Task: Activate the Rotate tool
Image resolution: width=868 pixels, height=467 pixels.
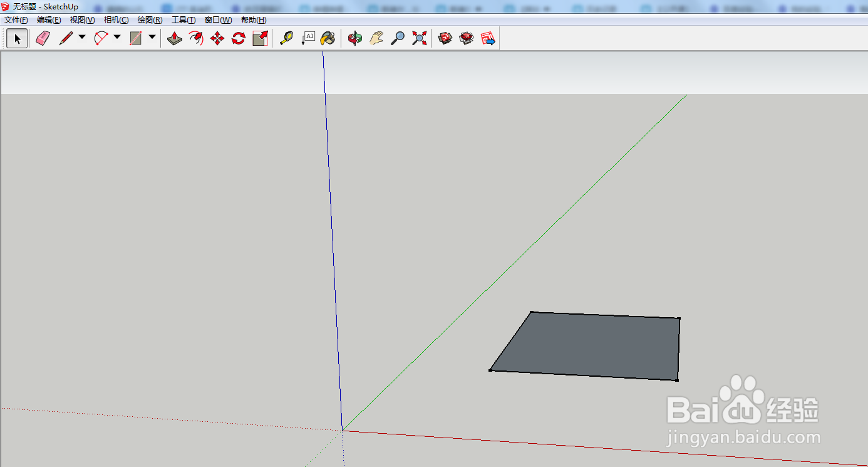Action: tap(239, 39)
